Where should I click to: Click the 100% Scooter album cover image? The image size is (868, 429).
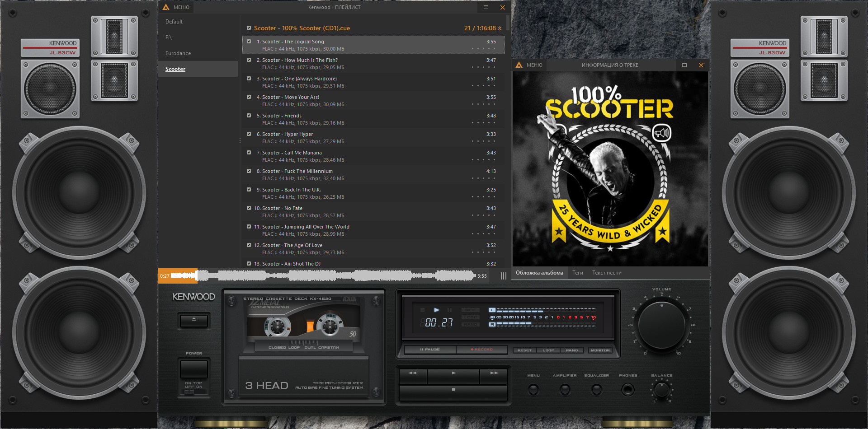[610, 168]
